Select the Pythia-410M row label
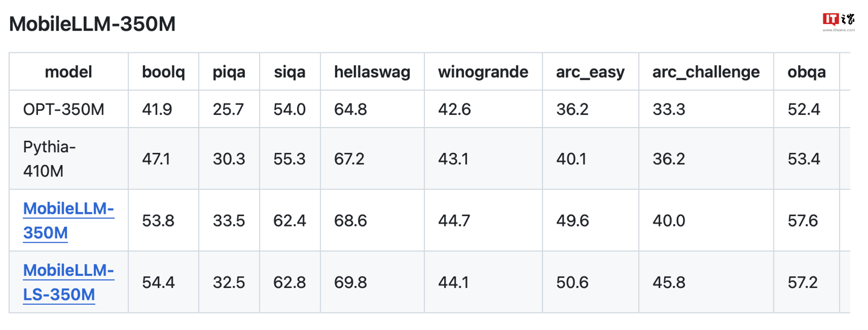Viewport: 868px width, 330px height. 49,159
